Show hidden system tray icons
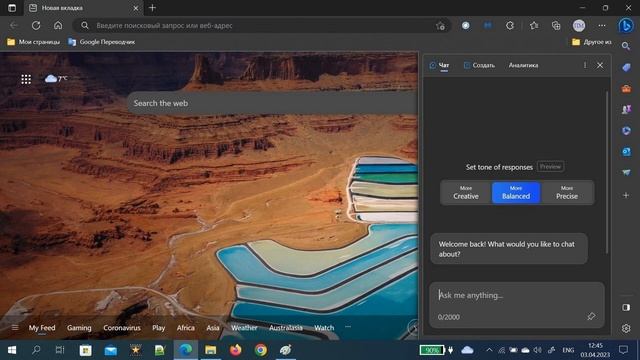 [x=489, y=350]
